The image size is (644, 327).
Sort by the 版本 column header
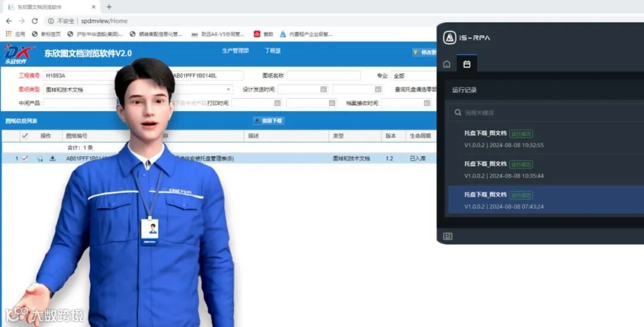click(390, 136)
